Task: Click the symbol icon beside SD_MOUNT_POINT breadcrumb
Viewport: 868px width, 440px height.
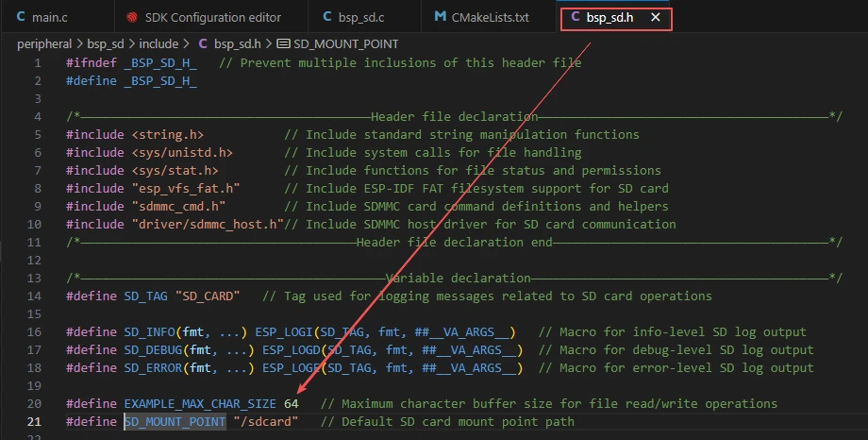Action: point(283,43)
